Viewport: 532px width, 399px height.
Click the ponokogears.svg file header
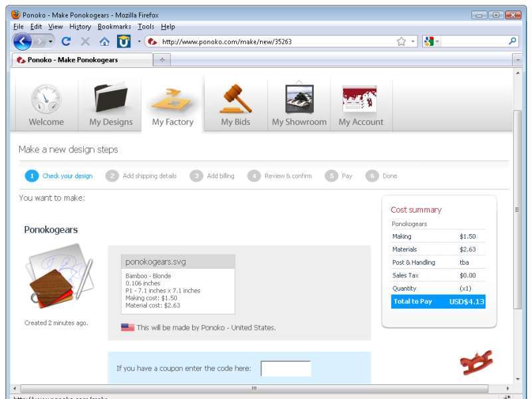(178, 261)
